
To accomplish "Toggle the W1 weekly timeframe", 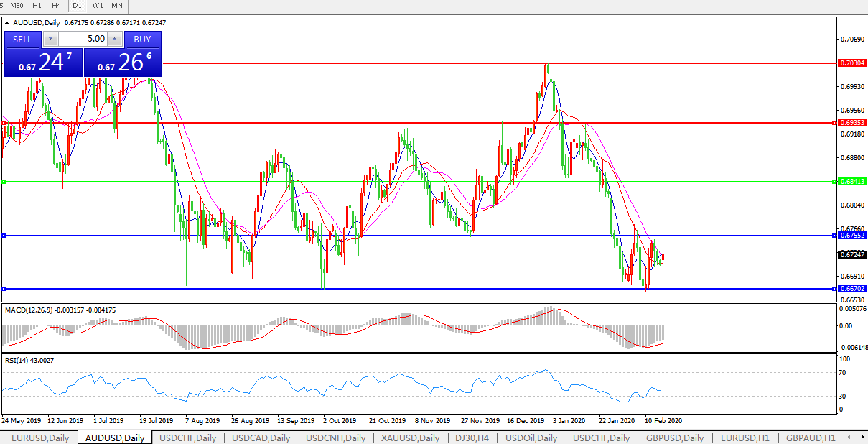I will pyautogui.click(x=98, y=6).
